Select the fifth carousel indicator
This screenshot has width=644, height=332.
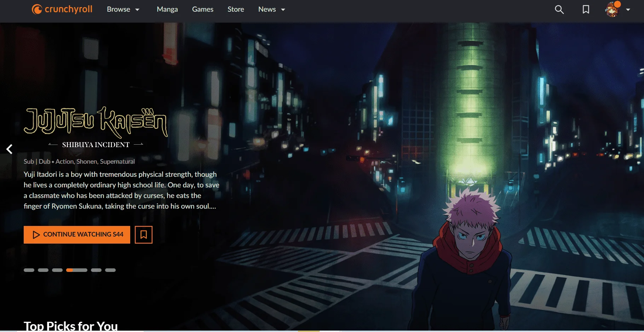(x=96, y=270)
